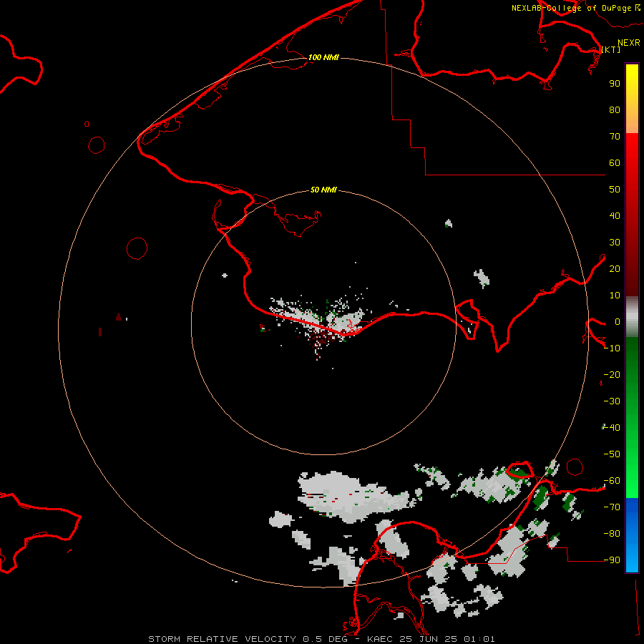Click the "90" value on the velocity scale
The height and width of the screenshot is (644, 644).
(x=615, y=84)
